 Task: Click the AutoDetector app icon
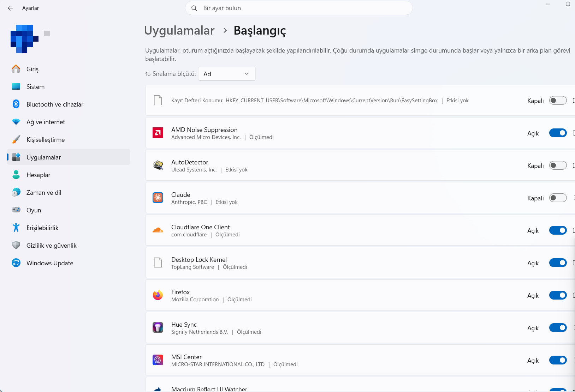point(158,165)
